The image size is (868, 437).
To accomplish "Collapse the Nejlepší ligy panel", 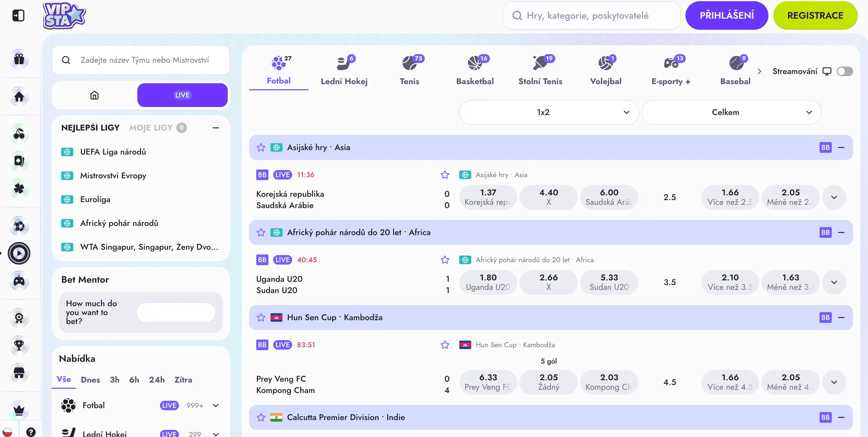I will (216, 128).
